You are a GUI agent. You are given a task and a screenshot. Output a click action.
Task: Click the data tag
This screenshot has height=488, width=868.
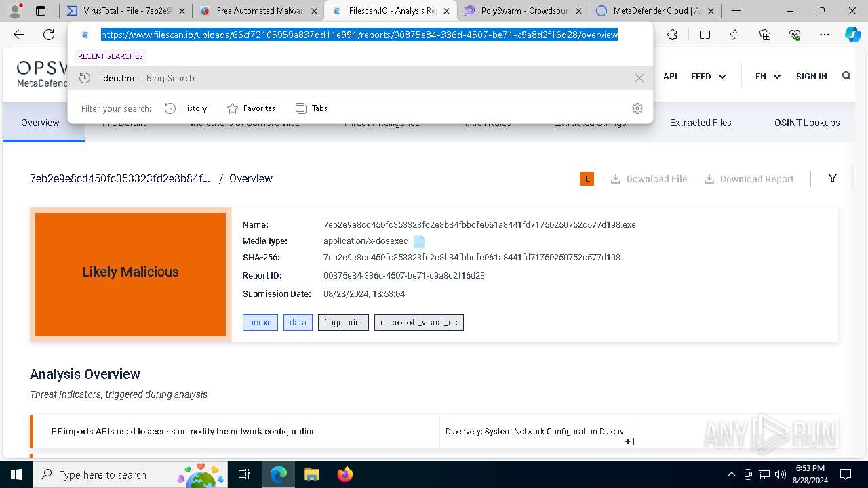pos(298,323)
